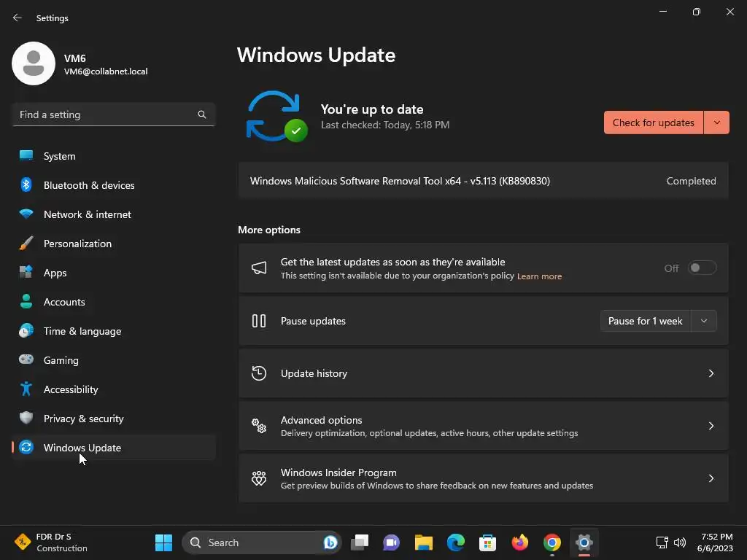
Task: Select System in the sidebar
Action: click(x=114, y=156)
